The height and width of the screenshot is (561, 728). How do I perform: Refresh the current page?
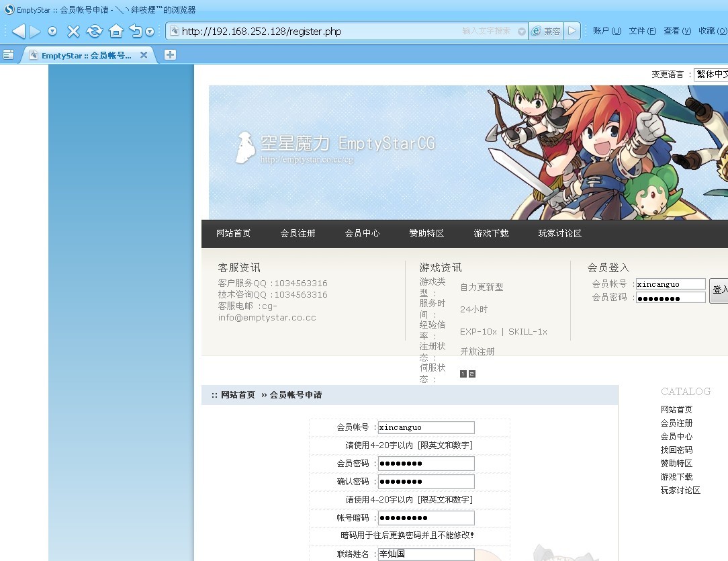pos(95,31)
